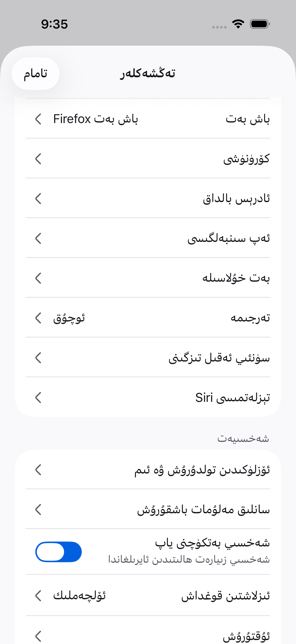
Task: Click chevron on سۈنئىي ئەقىل تىزگىنى row
Action: 38,358
